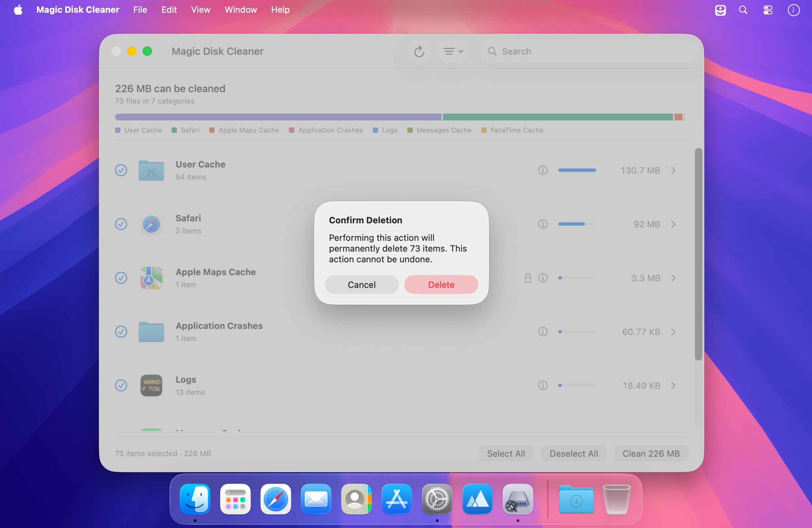Screen dimensions: 812x528
Task: Confirm with the red Delete button
Action: (441, 285)
